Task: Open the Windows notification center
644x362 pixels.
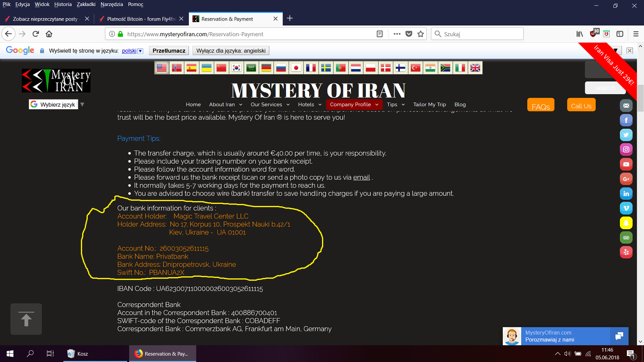Action: 631,354
